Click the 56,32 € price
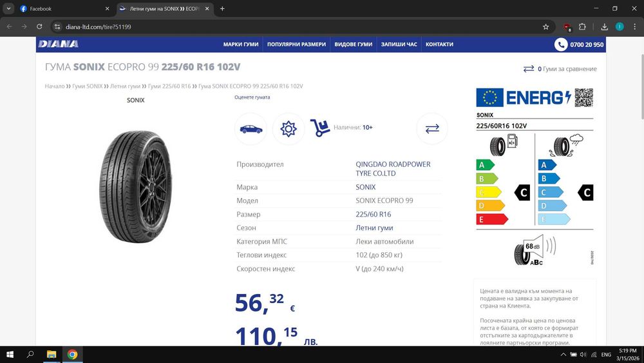The width and height of the screenshot is (644, 363). point(265,304)
